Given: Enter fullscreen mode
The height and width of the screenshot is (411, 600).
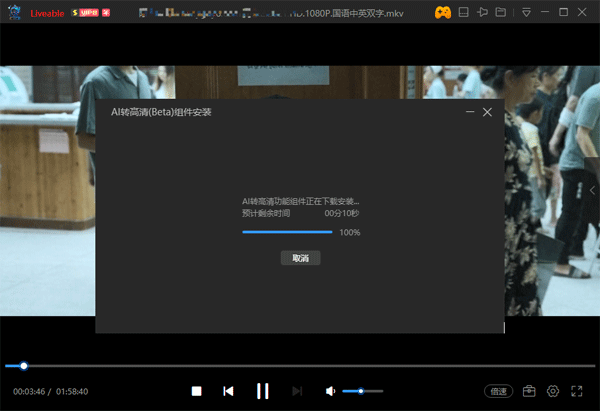Looking at the screenshot, I should (x=577, y=391).
